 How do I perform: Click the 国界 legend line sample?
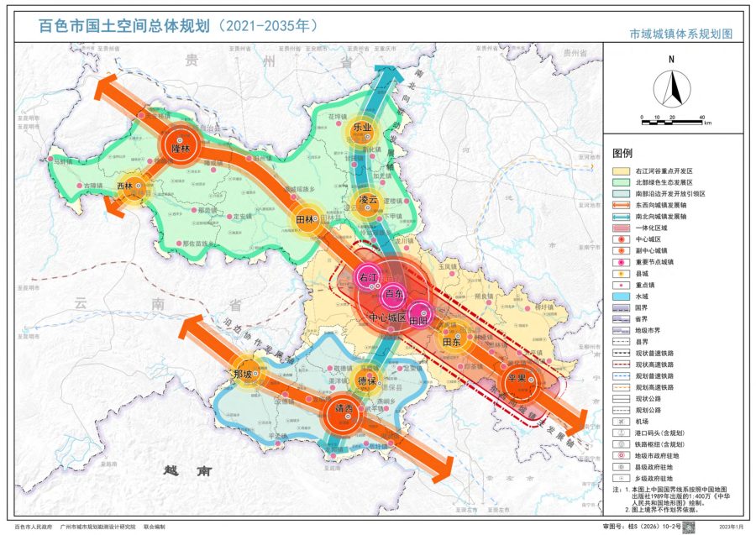point(621,307)
